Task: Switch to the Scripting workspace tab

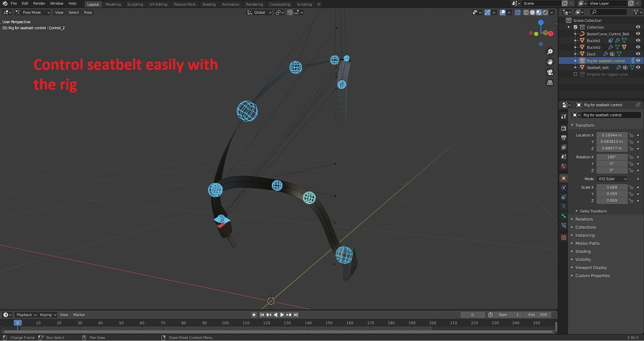Action: (x=304, y=4)
